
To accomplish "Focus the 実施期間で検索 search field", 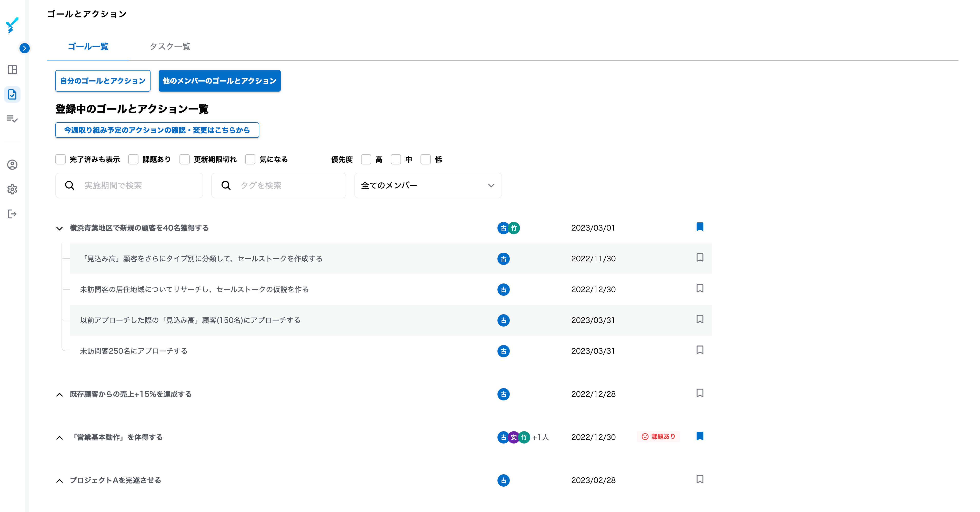I will (137, 185).
